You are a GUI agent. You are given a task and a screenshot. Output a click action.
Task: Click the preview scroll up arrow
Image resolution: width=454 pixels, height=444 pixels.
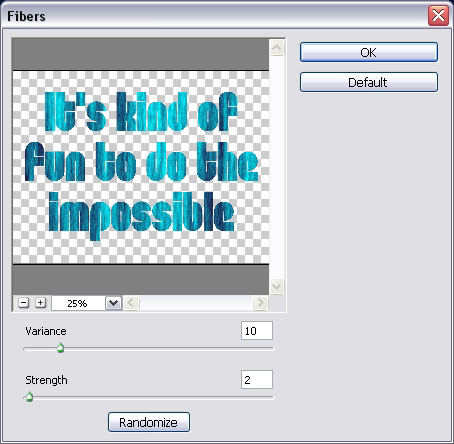277,48
